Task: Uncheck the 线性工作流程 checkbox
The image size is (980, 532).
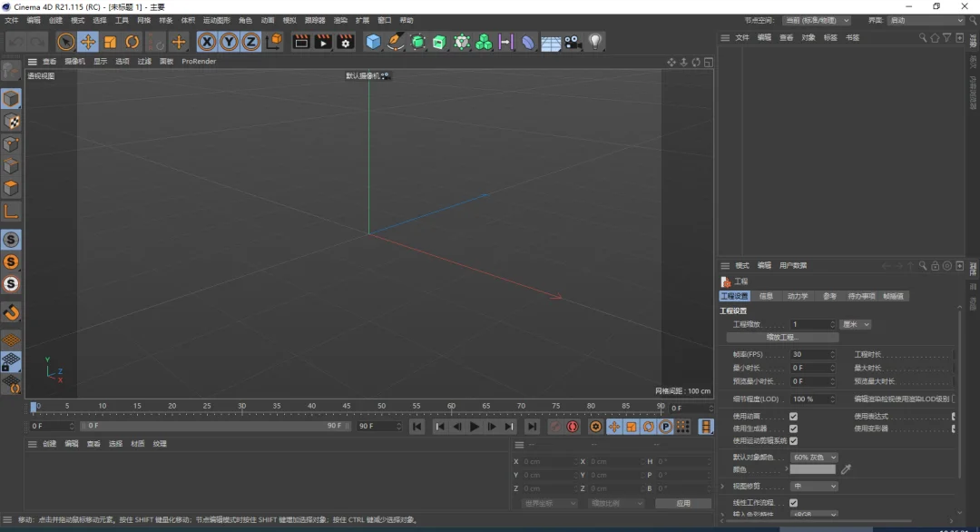Action: click(x=793, y=503)
